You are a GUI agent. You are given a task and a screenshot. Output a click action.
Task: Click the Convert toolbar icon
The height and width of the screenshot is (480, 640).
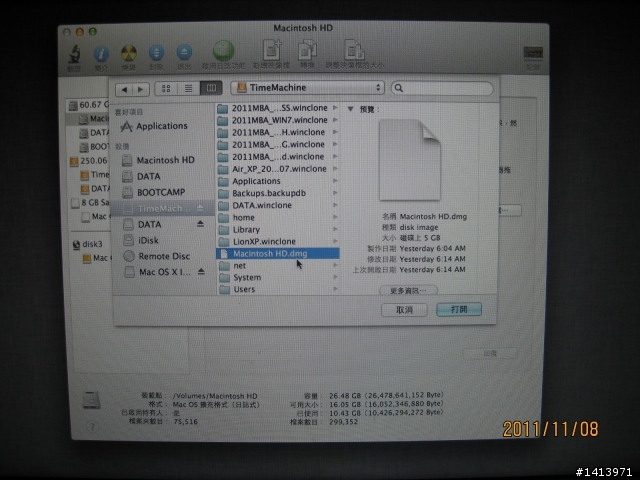(x=307, y=50)
